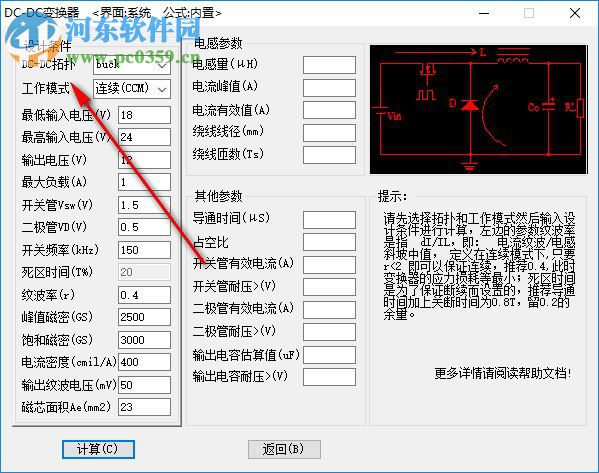Click the 电流有效值(A) result field
Image resolution: width=599 pixels, height=473 pixels.
(x=329, y=110)
